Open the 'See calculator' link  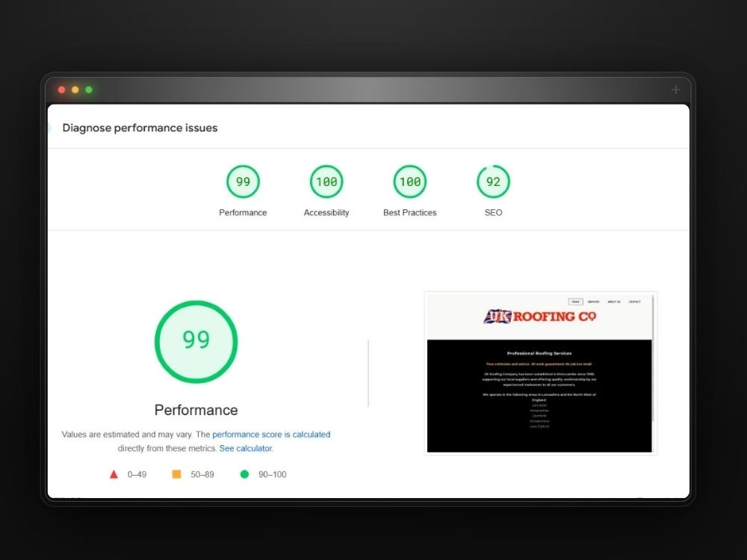click(x=246, y=448)
